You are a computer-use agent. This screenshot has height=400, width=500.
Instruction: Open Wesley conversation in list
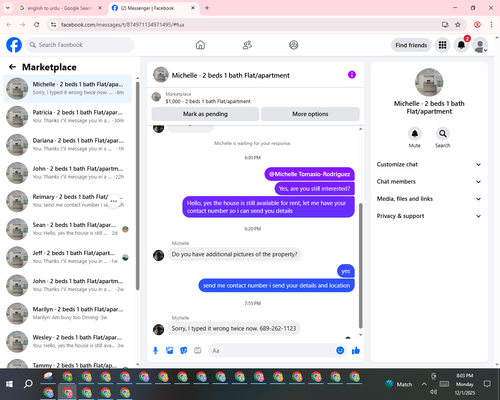coord(67,341)
